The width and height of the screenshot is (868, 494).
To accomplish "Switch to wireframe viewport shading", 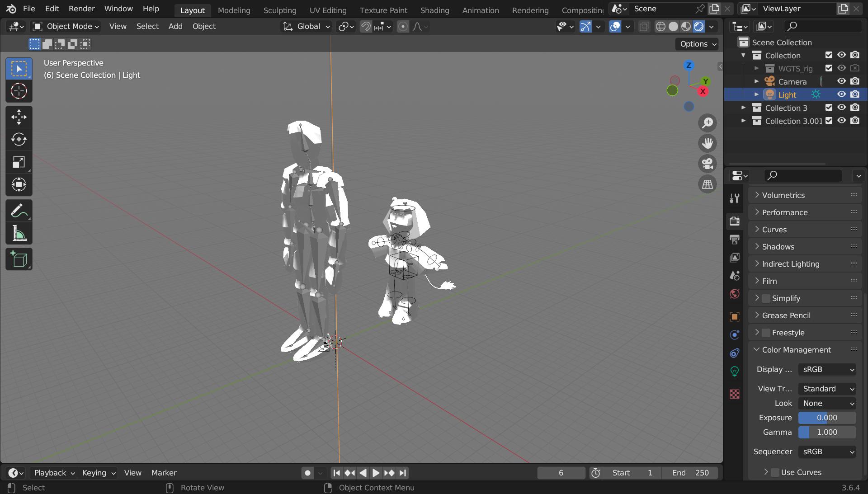I will coord(660,27).
